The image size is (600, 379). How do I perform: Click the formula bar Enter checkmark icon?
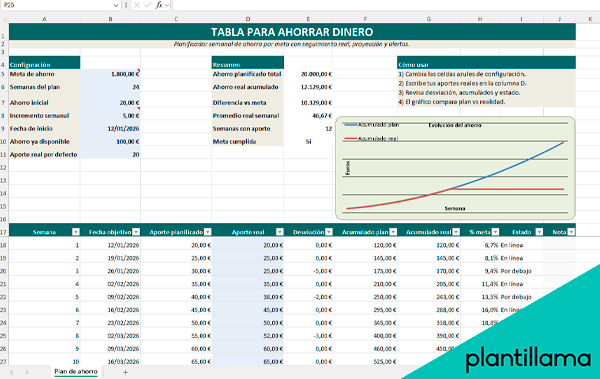pyautogui.click(x=147, y=5)
